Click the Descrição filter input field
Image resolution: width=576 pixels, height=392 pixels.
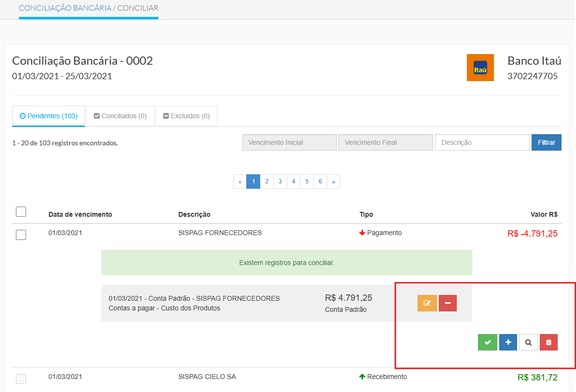tap(482, 142)
